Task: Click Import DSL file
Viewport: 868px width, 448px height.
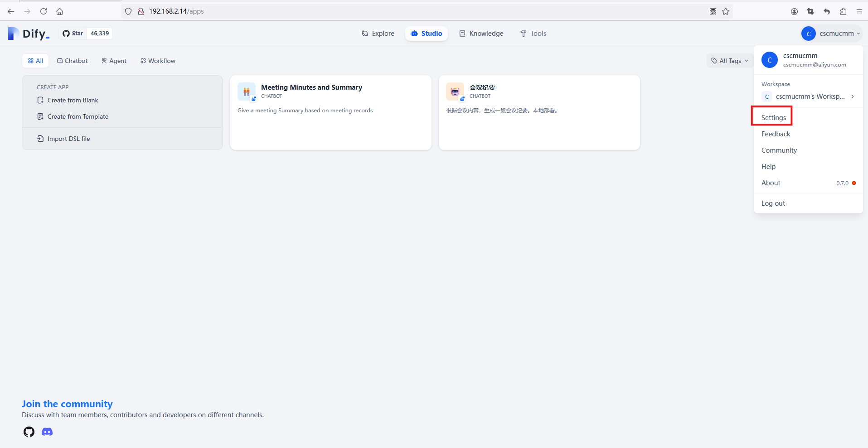Action: click(x=68, y=139)
